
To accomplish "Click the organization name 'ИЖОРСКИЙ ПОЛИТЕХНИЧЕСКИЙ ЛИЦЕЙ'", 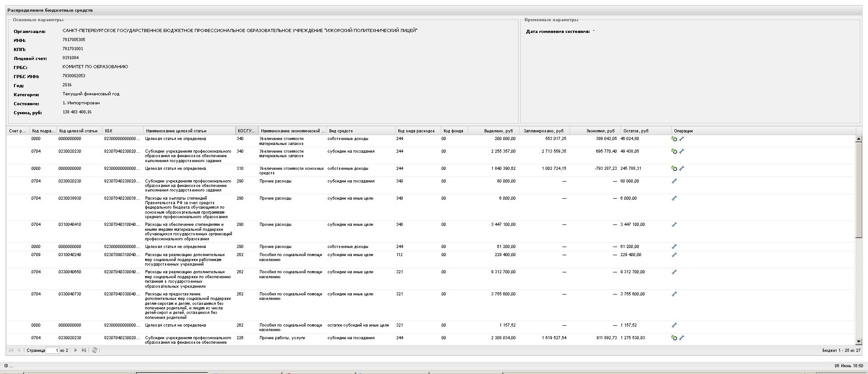I will tap(371, 31).
